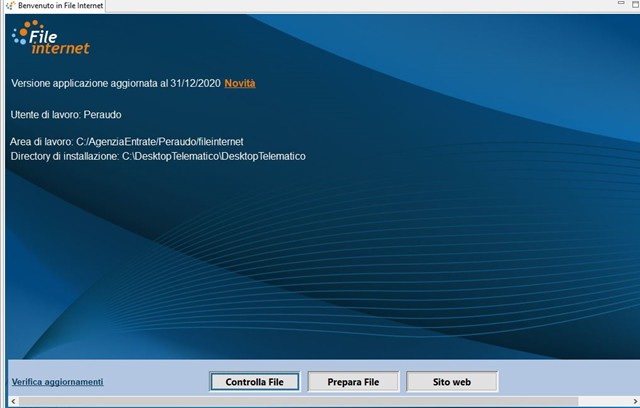Click the horizontal scrollbar left arrow

pyautogui.click(x=13, y=401)
